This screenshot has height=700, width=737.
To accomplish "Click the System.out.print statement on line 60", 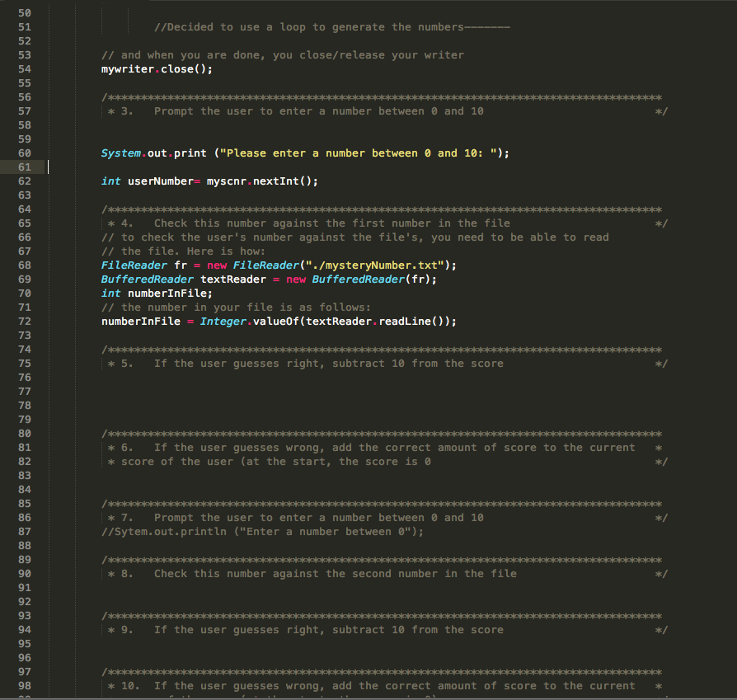I will click(x=305, y=153).
